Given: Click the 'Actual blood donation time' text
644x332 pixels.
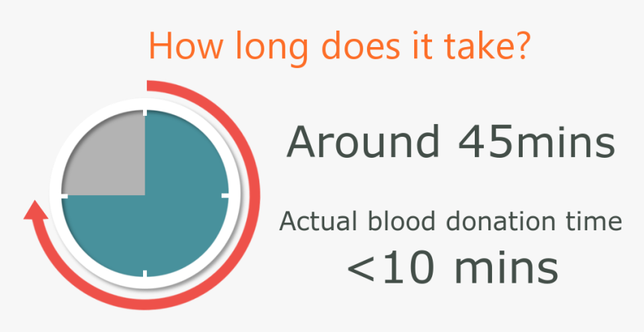Looking at the screenshot, I should pos(451,223).
